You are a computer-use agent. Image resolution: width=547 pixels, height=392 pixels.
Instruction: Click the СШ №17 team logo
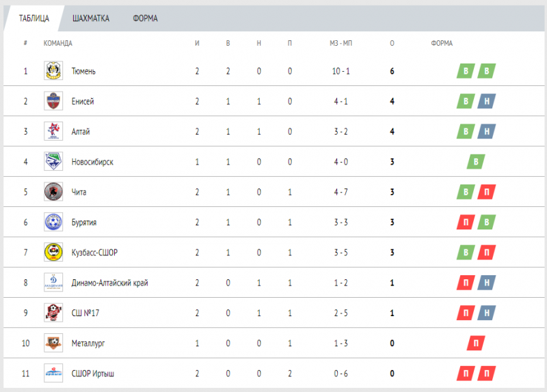[53, 313]
